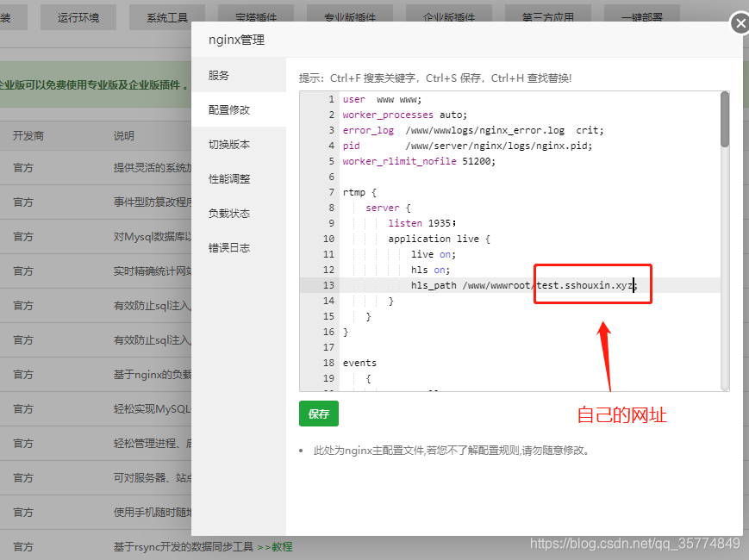Click line number 17 in gutter
The width and height of the screenshot is (749, 560).
coord(328,347)
